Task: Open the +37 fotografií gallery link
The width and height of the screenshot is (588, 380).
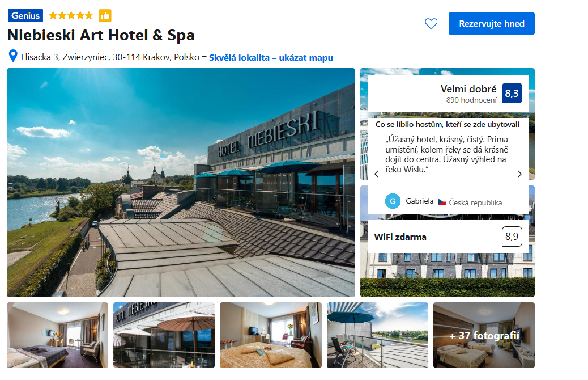Action: click(x=484, y=335)
